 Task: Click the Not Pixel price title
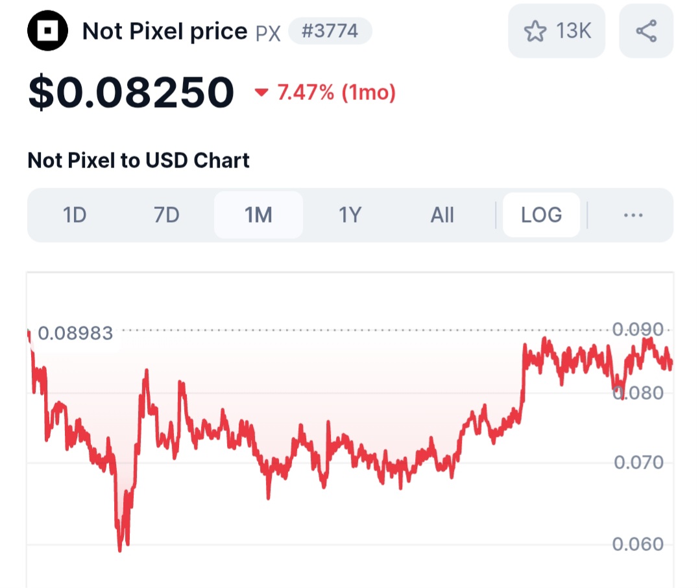(165, 31)
